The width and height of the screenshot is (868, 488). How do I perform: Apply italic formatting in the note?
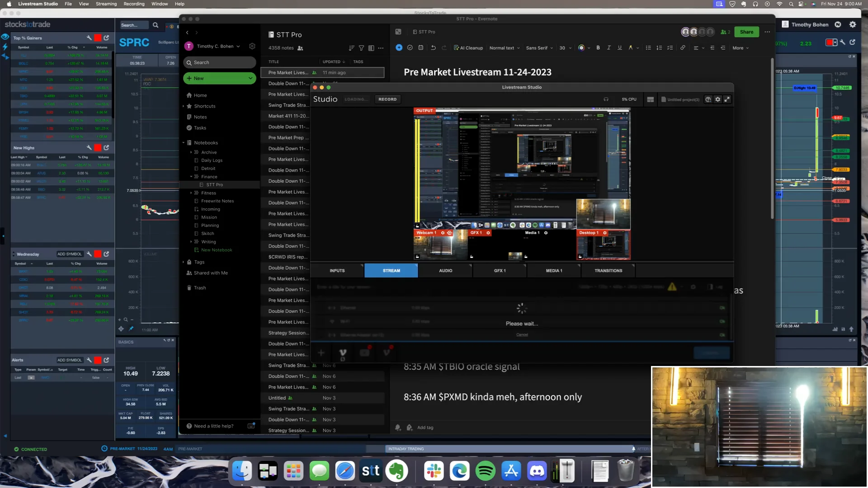609,47
